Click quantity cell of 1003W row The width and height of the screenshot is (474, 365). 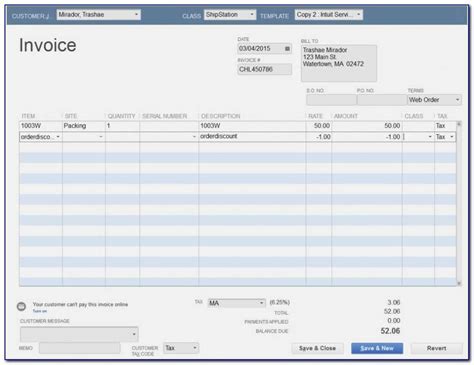122,126
